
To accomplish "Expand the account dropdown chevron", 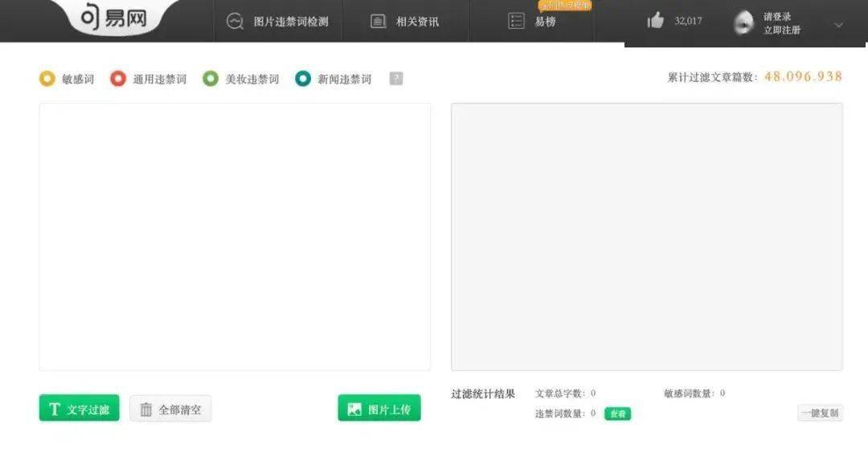I will (838, 25).
